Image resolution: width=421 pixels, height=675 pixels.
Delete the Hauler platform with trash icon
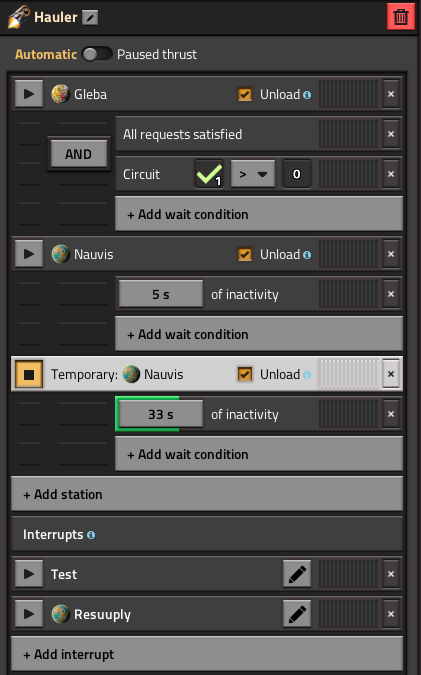click(x=400, y=17)
